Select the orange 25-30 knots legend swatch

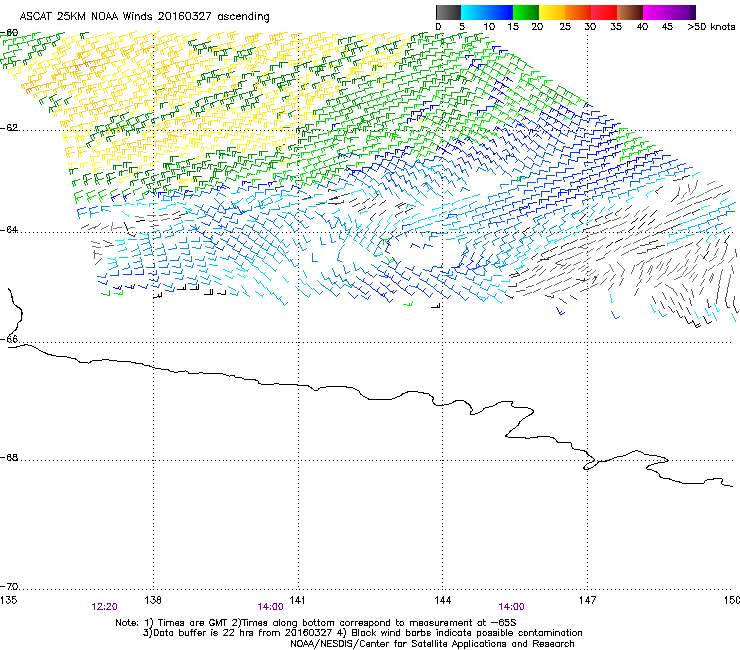click(578, 12)
